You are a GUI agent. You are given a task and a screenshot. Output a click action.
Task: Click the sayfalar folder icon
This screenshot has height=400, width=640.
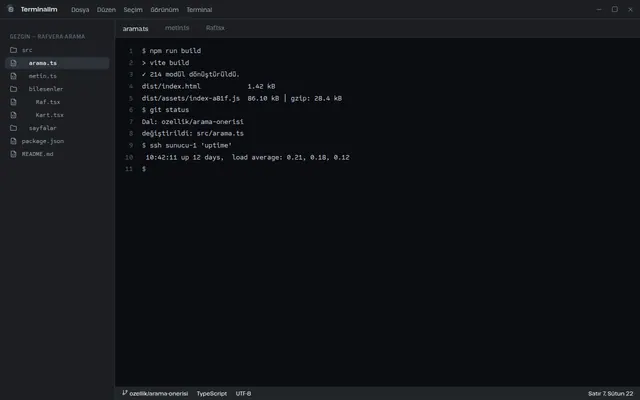(13, 128)
